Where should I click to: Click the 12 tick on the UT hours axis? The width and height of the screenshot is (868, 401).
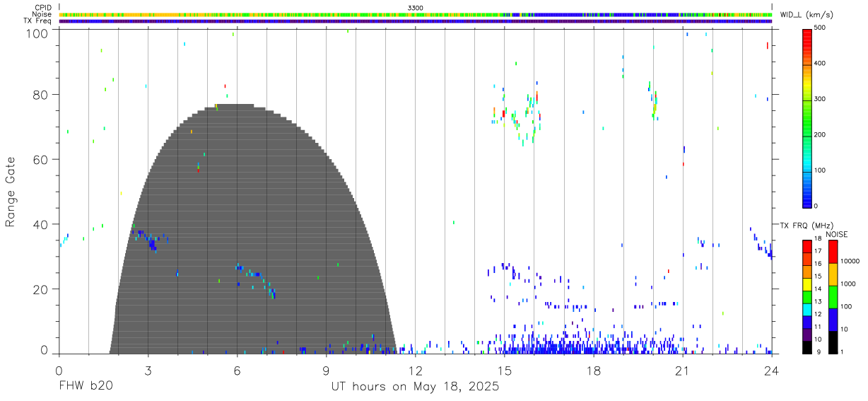pos(415,370)
